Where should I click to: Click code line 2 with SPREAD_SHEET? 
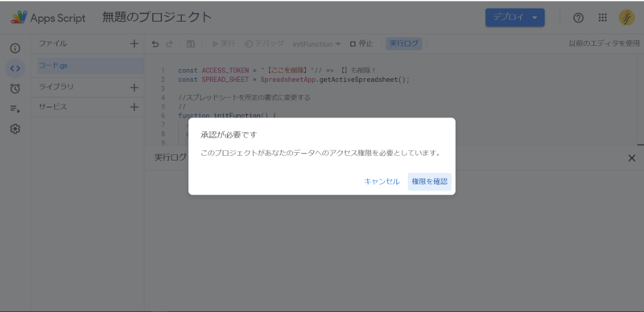(294, 80)
